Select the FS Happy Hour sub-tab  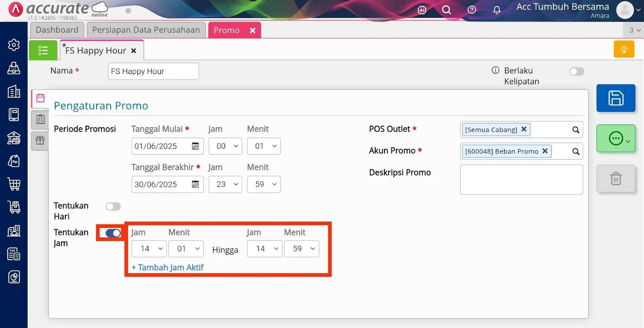96,51
